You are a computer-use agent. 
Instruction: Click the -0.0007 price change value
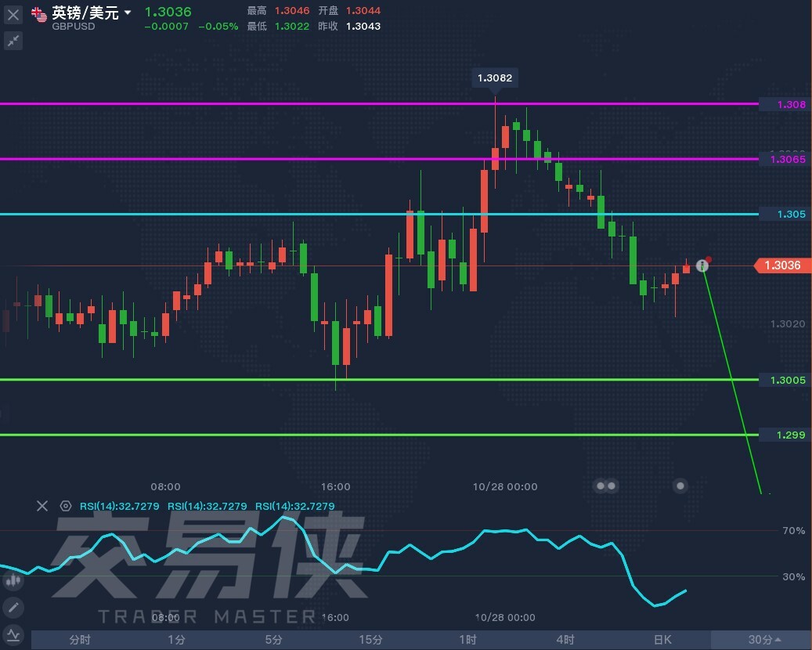point(166,27)
